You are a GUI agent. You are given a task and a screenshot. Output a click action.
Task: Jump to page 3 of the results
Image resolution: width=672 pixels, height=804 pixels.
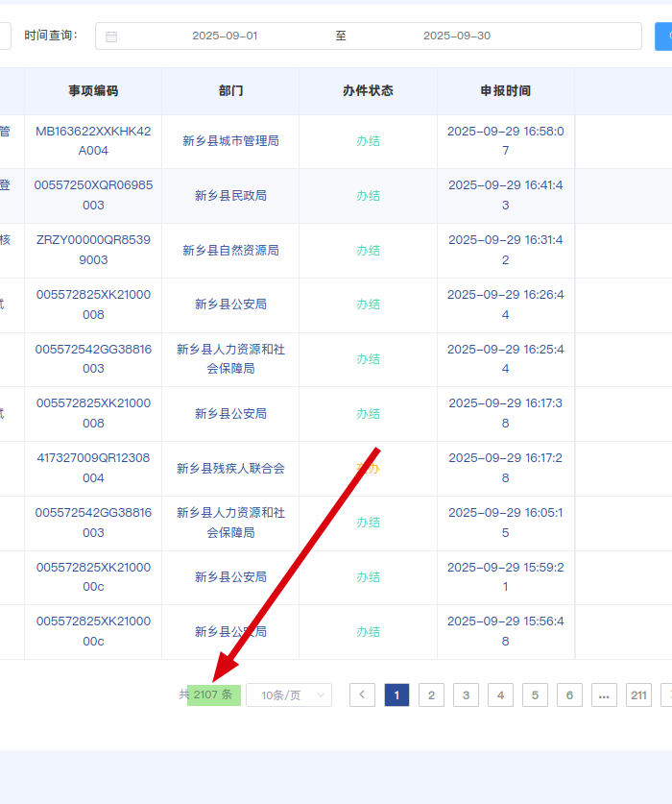pos(466,694)
